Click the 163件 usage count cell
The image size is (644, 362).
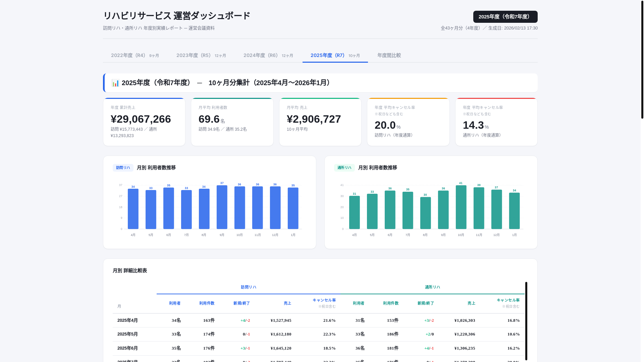[x=209, y=320]
